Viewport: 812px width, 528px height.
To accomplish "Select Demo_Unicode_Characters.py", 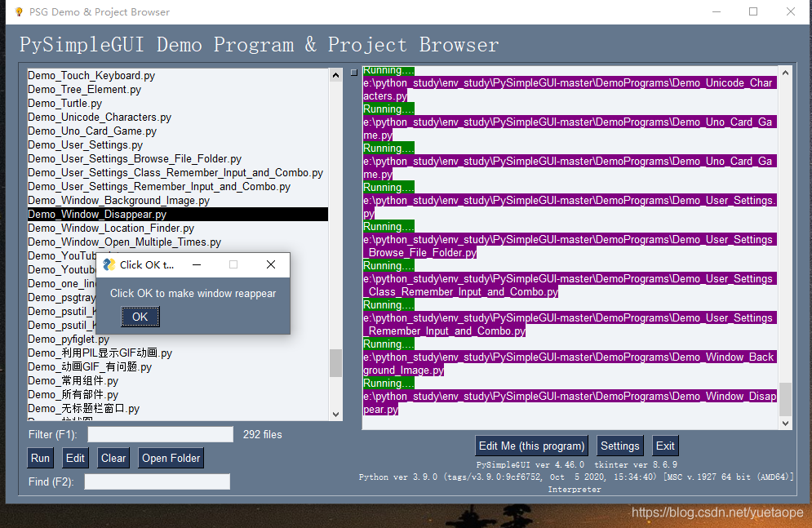I will pyautogui.click(x=178, y=118).
